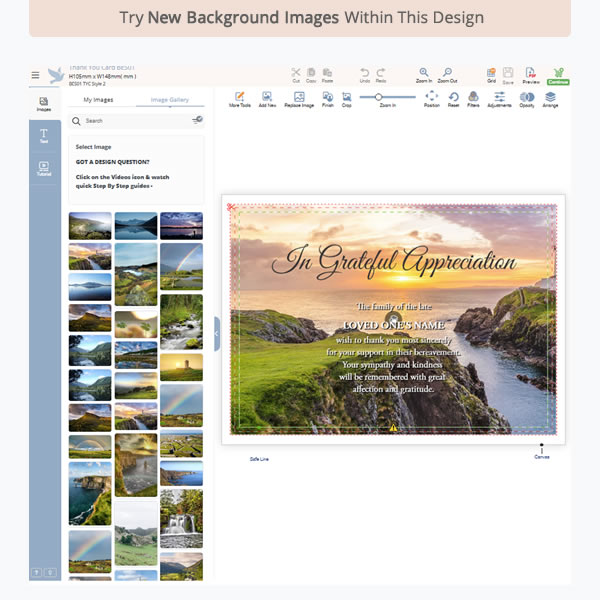The image size is (600, 600).
Task: Click the Replace Image tool
Action: pos(299,98)
